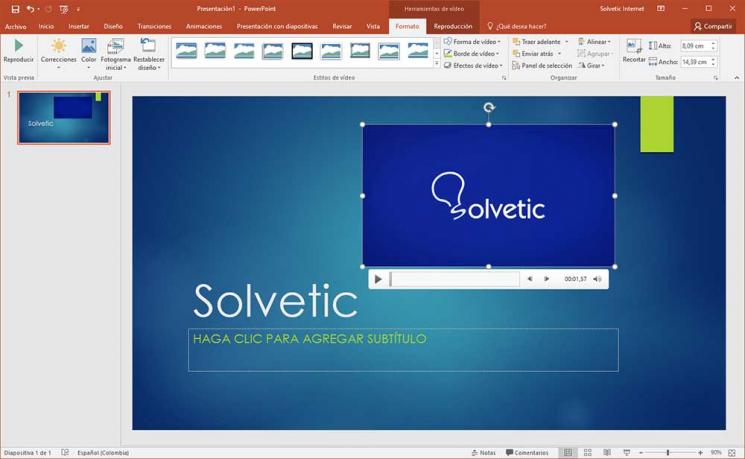Apply the first video style in the gallery
745x459 pixels.
[186, 50]
